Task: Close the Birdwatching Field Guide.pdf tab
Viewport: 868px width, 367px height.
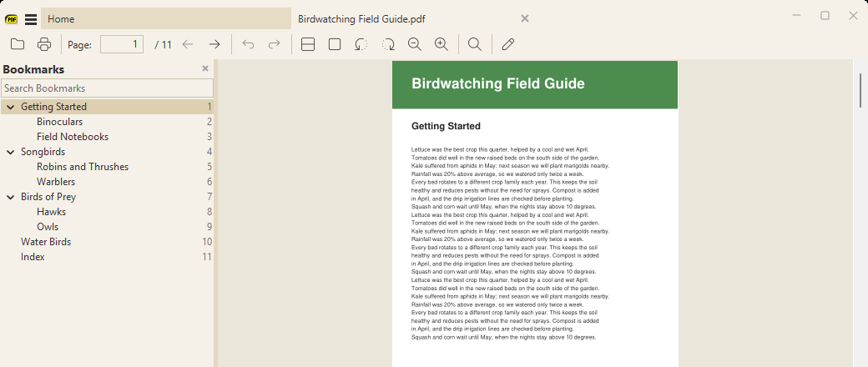Action: click(x=525, y=19)
